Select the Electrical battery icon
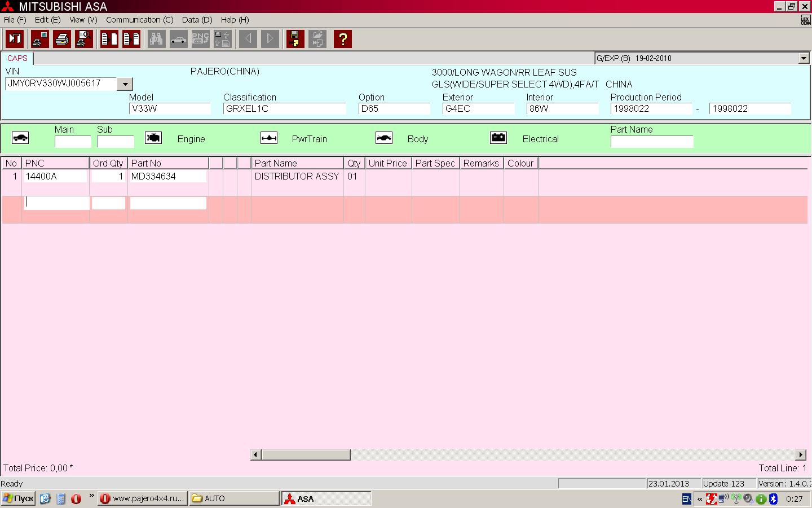The image size is (812, 508). [x=498, y=138]
